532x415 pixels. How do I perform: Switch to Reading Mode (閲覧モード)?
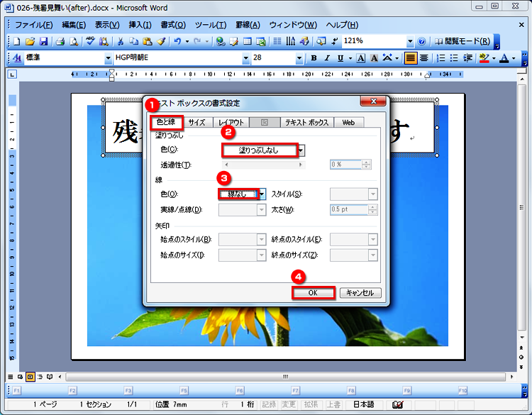click(462, 41)
